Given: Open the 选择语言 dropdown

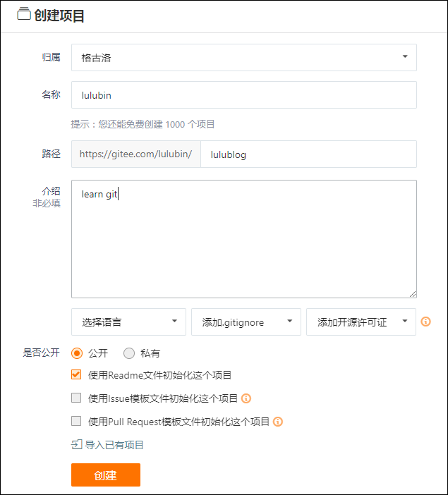Looking at the screenshot, I should click(128, 322).
